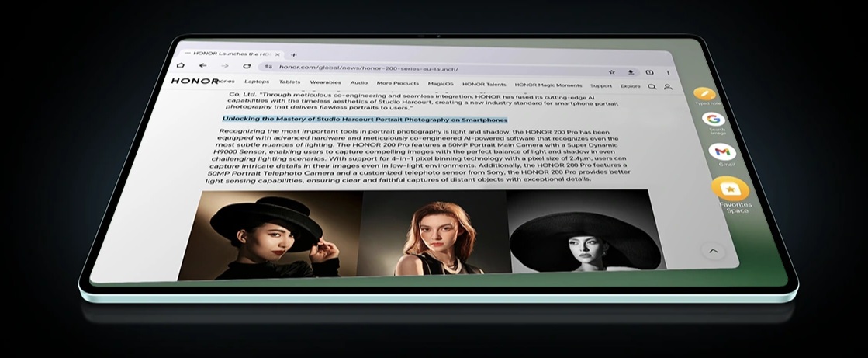This screenshot has width=868, height=358.
Task: Open Support navigation link
Action: point(600,86)
